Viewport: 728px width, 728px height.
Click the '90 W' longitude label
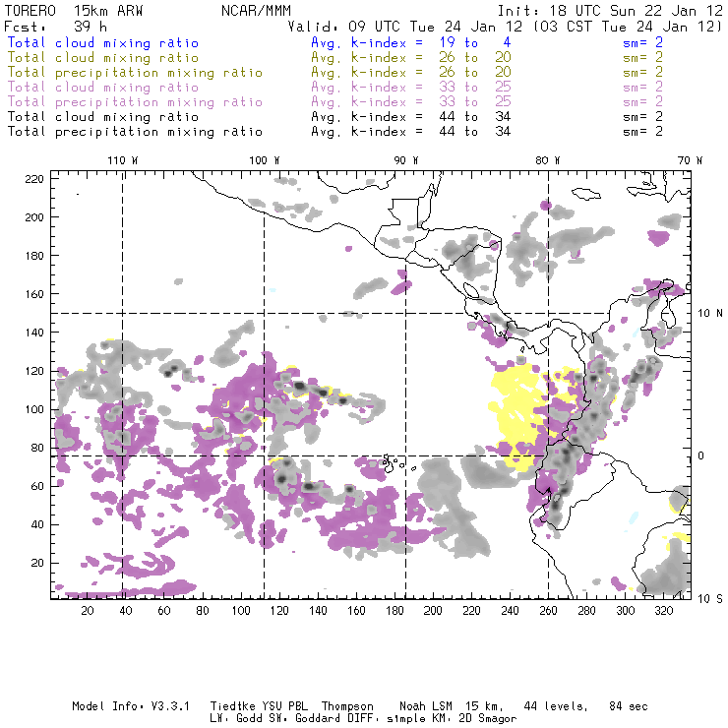406,160
